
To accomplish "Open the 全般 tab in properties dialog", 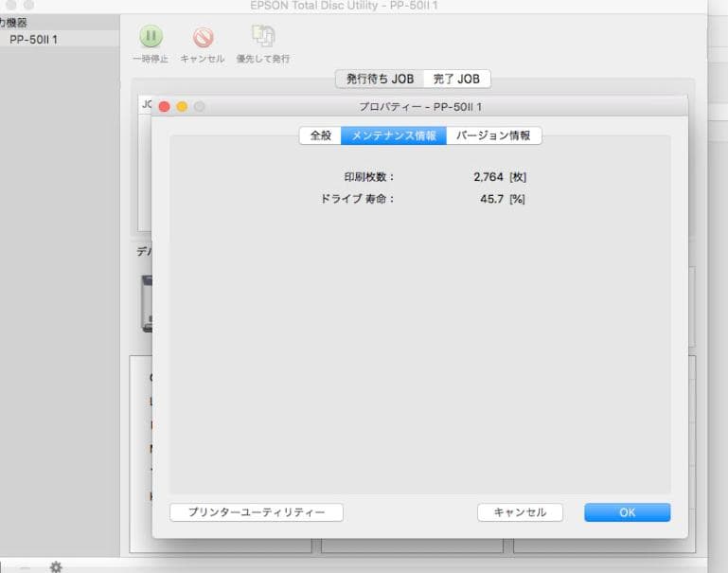I will click(320, 135).
